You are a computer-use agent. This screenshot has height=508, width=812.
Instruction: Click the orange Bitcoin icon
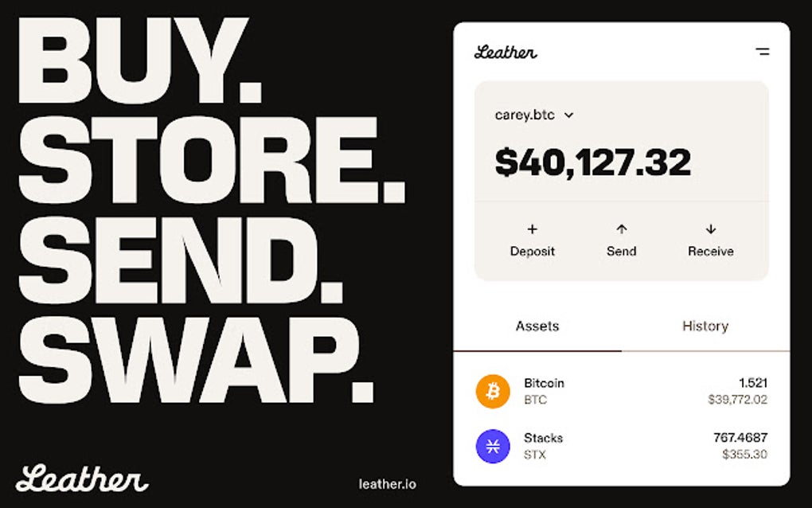point(493,392)
